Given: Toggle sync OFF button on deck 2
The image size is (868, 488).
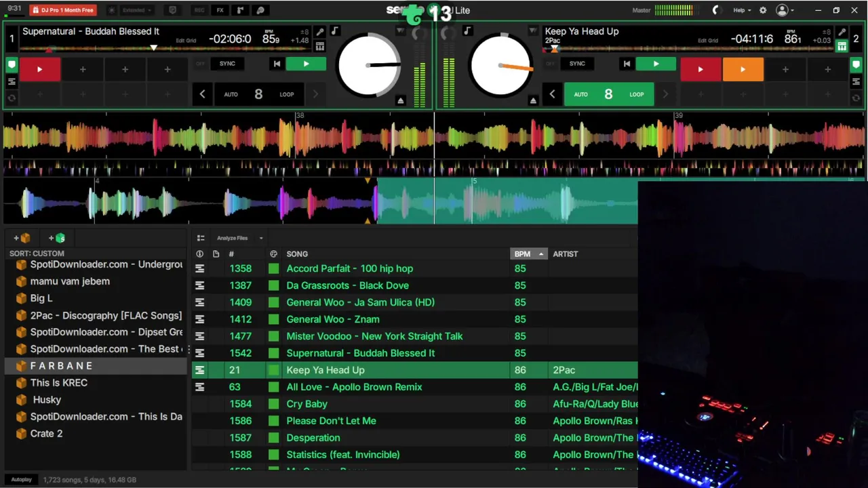Looking at the screenshot, I should [x=550, y=64].
